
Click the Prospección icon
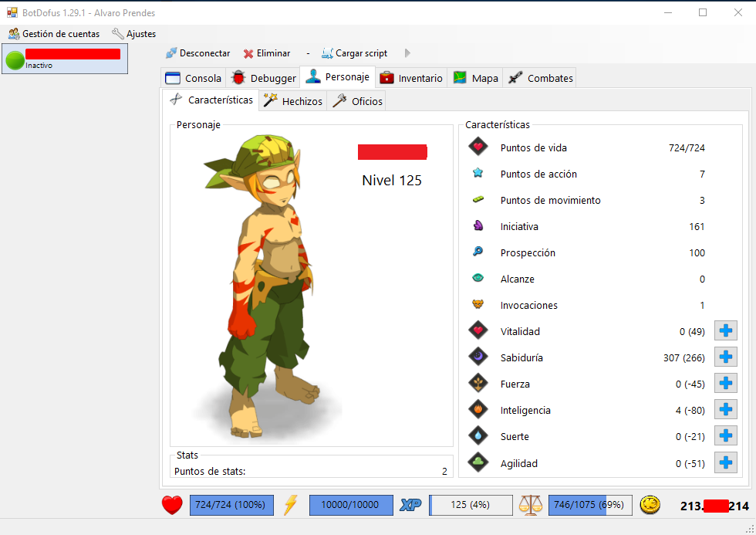click(478, 252)
